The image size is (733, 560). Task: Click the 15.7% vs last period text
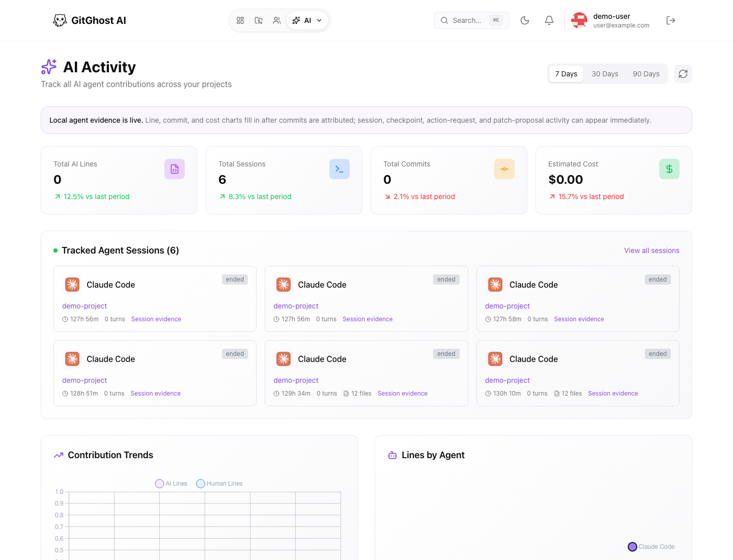pos(591,197)
